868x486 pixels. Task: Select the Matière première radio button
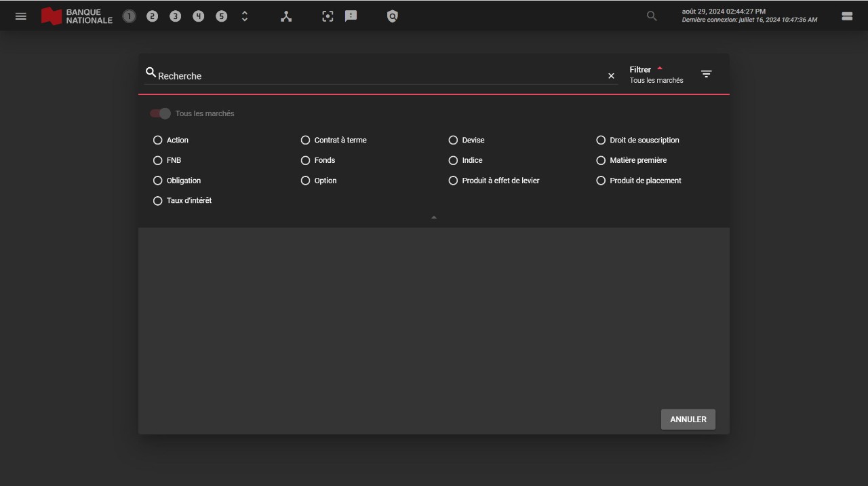coord(601,160)
